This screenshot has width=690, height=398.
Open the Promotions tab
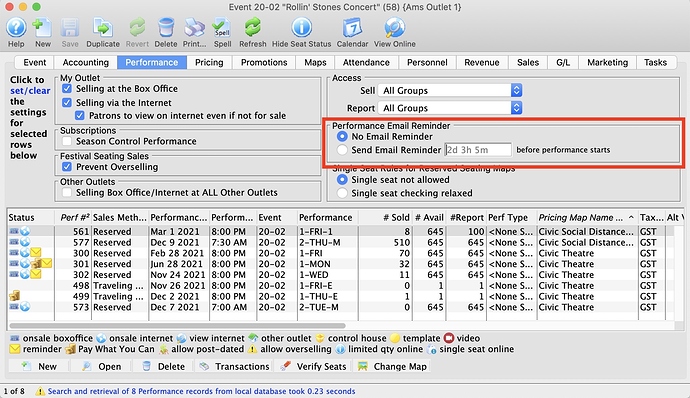[264, 63]
